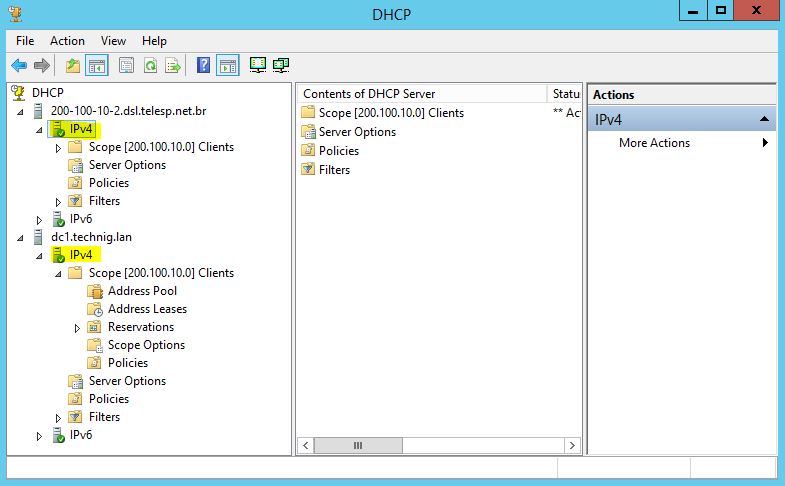Viewport: 785px width, 486px height.
Task: Click the server icon beside 200-100-10-2.dsl.telesp.net.br
Action: (x=38, y=111)
